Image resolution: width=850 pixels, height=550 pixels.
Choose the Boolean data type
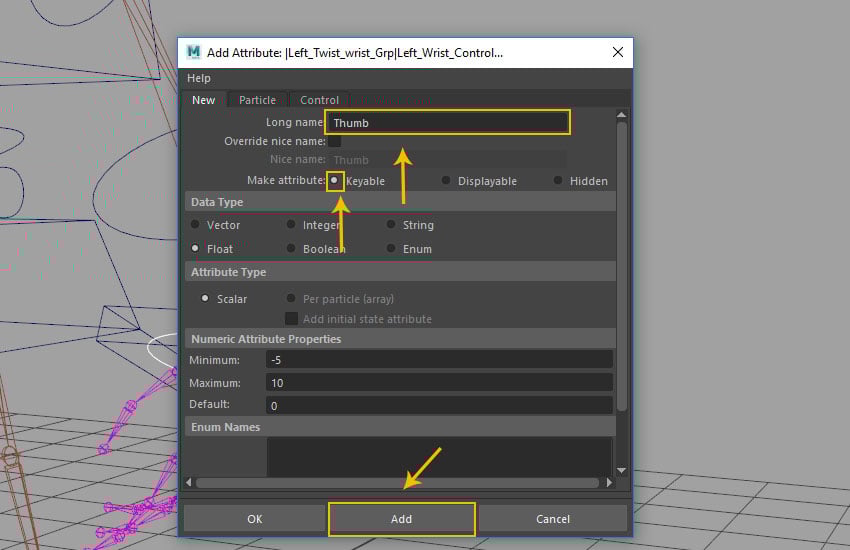[x=291, y=248]
